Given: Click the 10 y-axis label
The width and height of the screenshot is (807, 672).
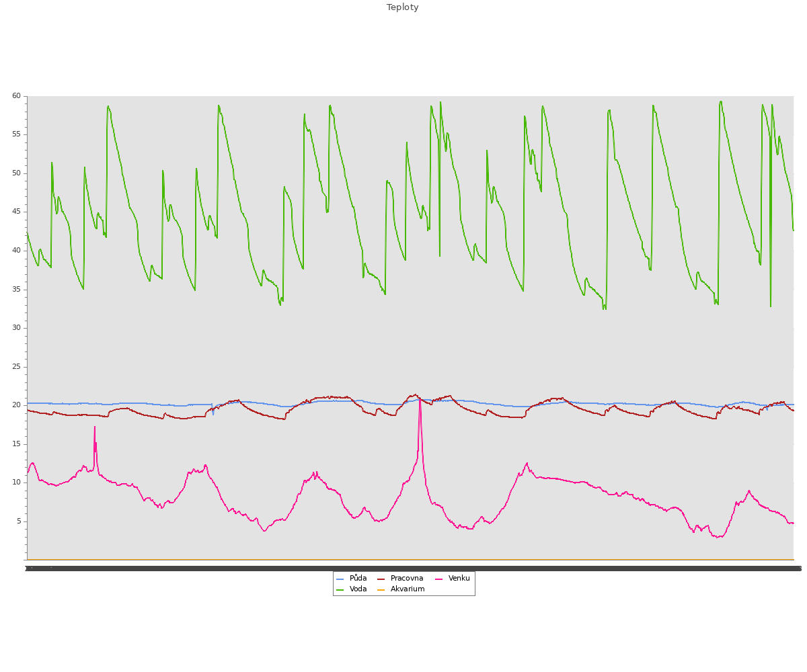Looking at the screenshot, I should pyautogui.click(x=16, y=482).
